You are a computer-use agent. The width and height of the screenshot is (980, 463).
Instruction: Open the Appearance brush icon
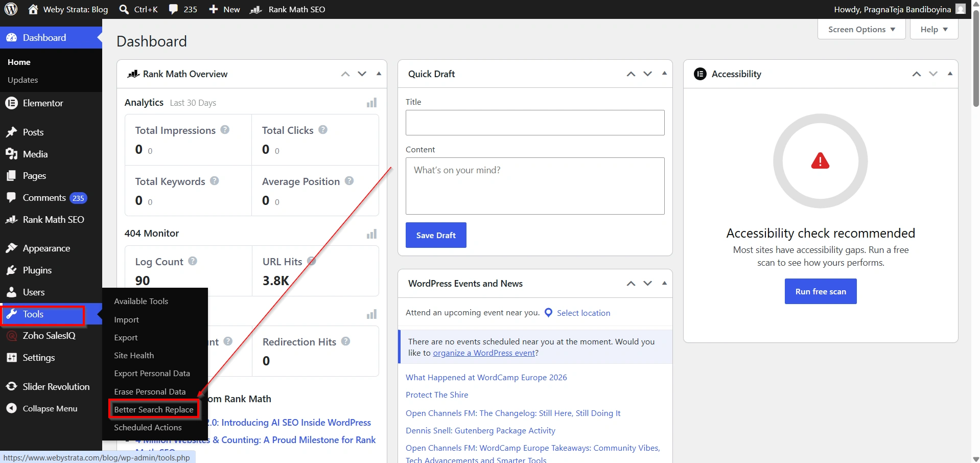pos(11,248)
